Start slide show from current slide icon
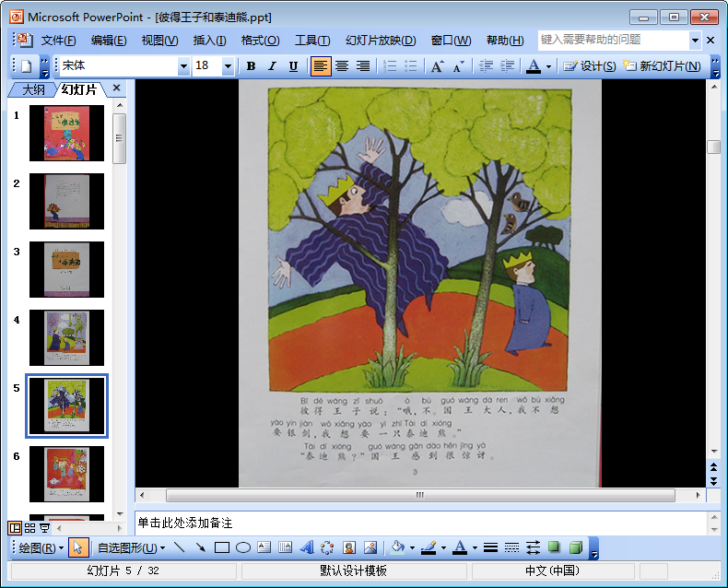Image resolution: width=728 pixels, height=588 pixels. (44, 528)
